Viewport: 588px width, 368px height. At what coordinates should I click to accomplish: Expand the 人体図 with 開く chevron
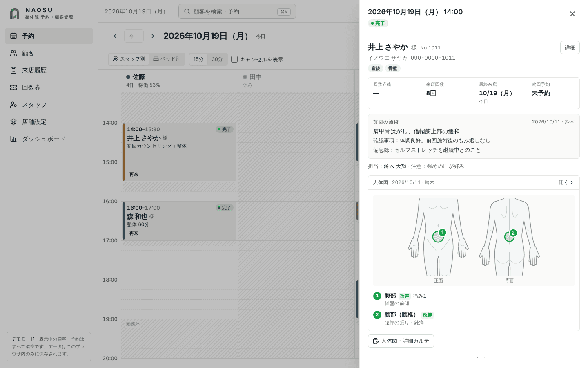[566, 182]
